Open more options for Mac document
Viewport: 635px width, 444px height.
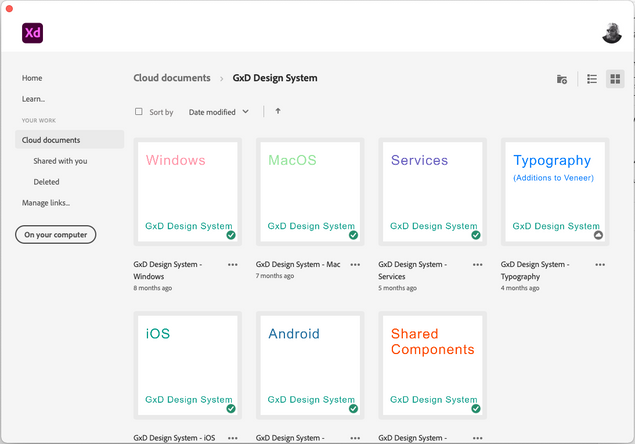point(355,265)
